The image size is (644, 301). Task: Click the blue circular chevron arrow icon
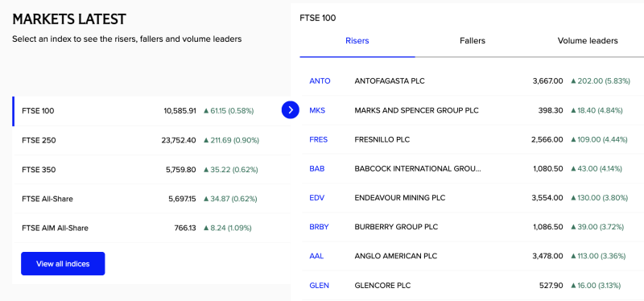[291, 110]
